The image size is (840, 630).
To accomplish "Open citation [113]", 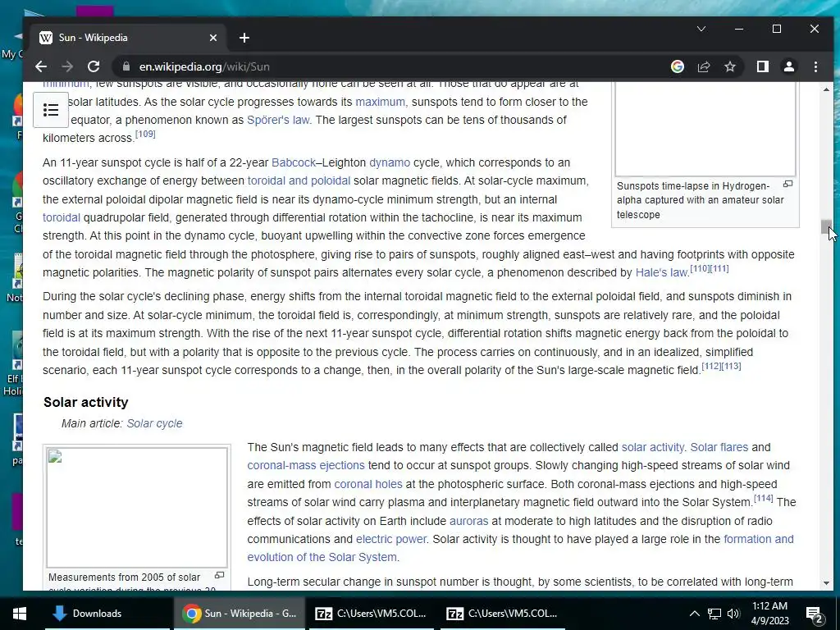I will coord(731,366).
